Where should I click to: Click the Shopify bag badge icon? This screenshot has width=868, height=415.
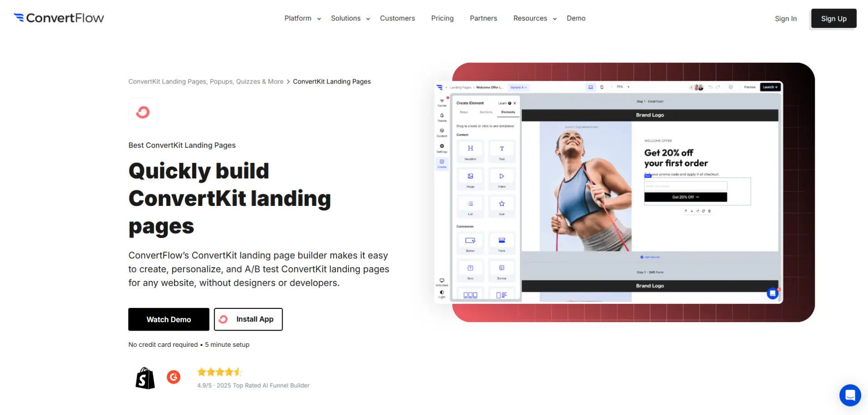click(x=145, y=378)
